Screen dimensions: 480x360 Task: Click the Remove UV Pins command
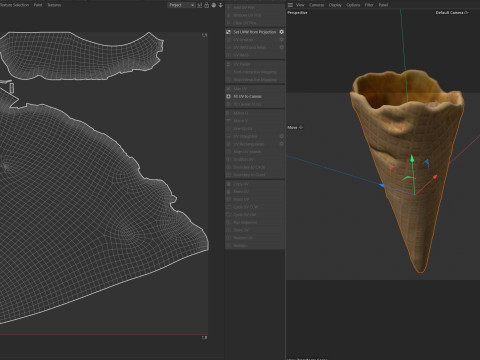tap(247, 15)
